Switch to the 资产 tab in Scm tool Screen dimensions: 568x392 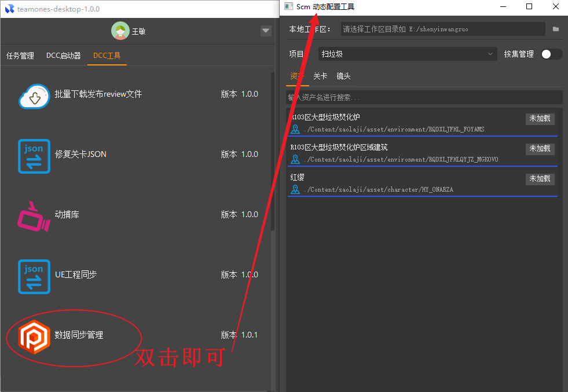pos(297,76)
